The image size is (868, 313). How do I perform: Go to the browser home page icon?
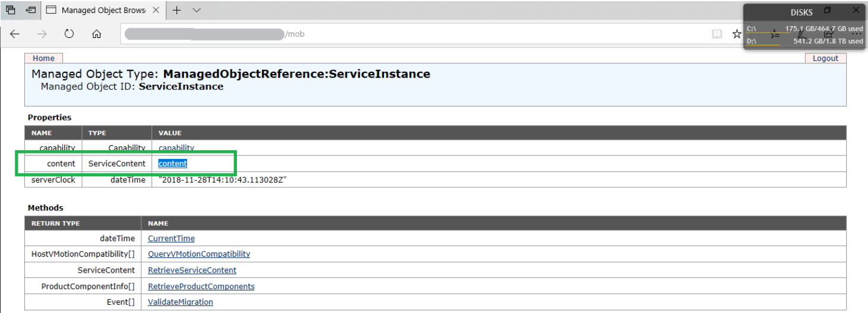(96, 34)
